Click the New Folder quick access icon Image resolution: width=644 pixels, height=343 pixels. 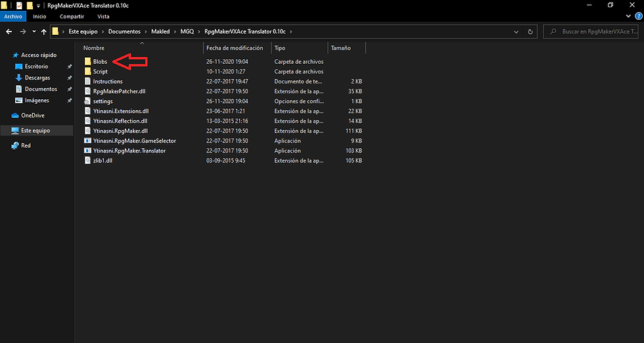(30, 5)
